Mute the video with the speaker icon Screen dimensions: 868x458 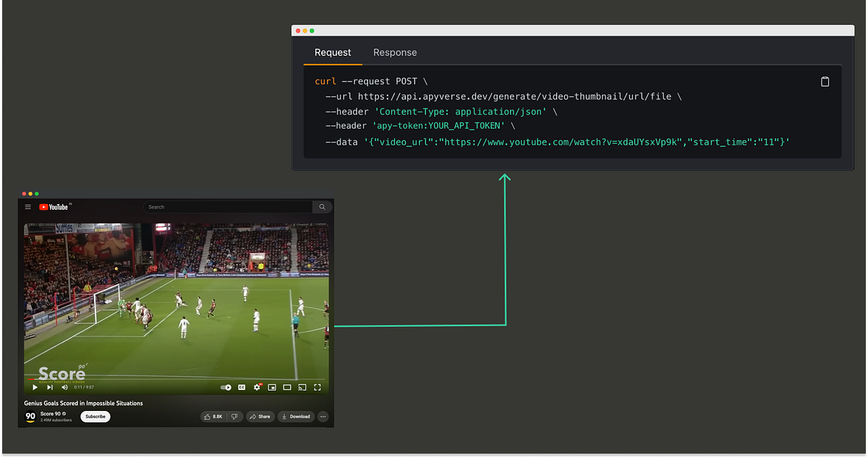pos(64,387)
